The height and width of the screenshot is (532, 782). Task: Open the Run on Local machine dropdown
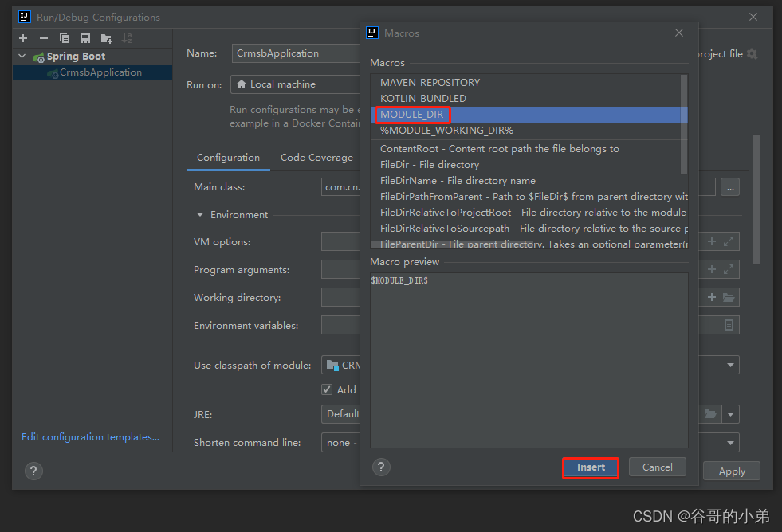tap(295, 84)
